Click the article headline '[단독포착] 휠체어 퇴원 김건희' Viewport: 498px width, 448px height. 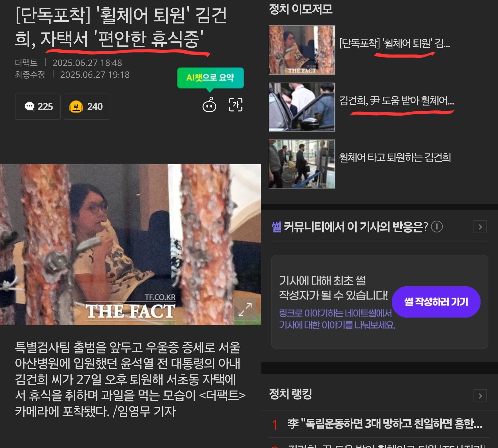[x=121, y=27]
